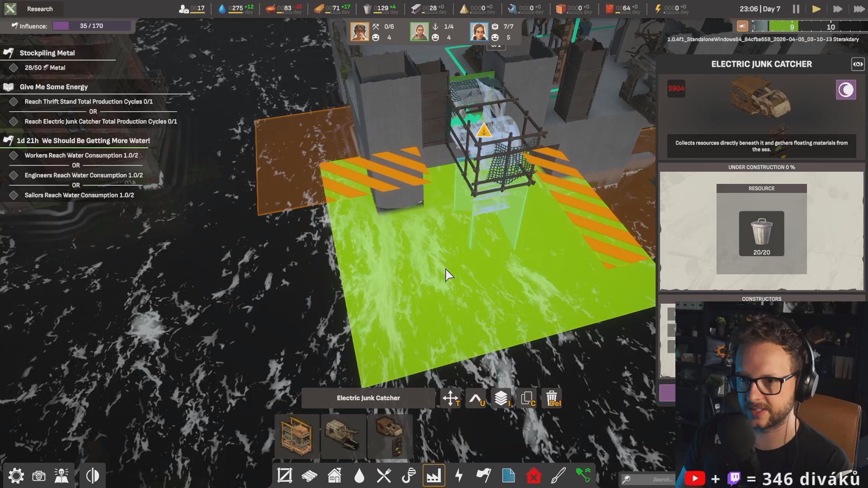The height and width of the screenshot is (488, 868).
Task: Select the paintbrush tool icon
Action: pos(558,476)
